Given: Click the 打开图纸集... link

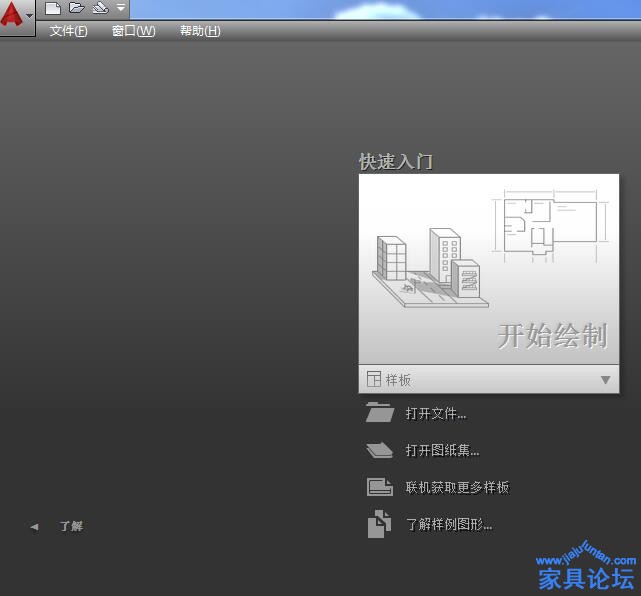Looking at the screenshot, I should (x=442, y=450).
